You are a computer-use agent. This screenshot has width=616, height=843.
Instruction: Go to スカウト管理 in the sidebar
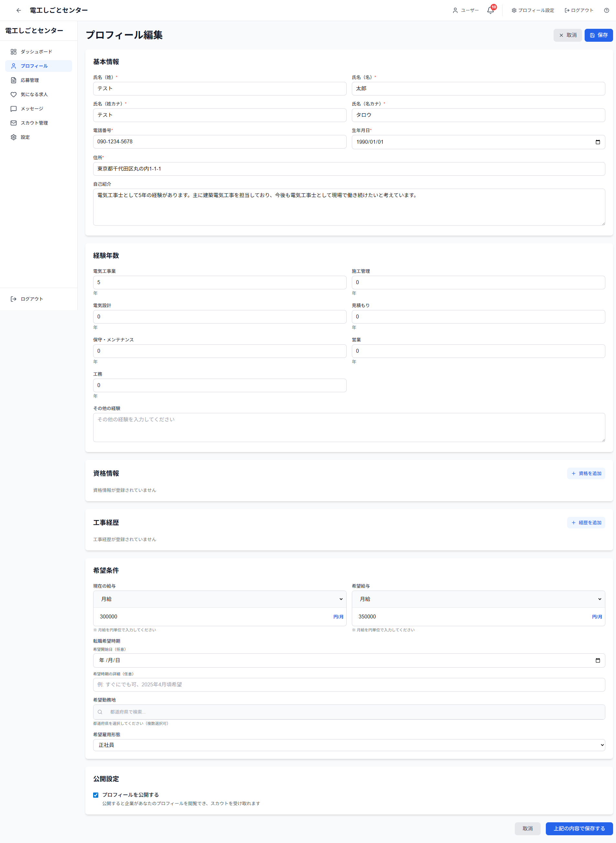34,123
